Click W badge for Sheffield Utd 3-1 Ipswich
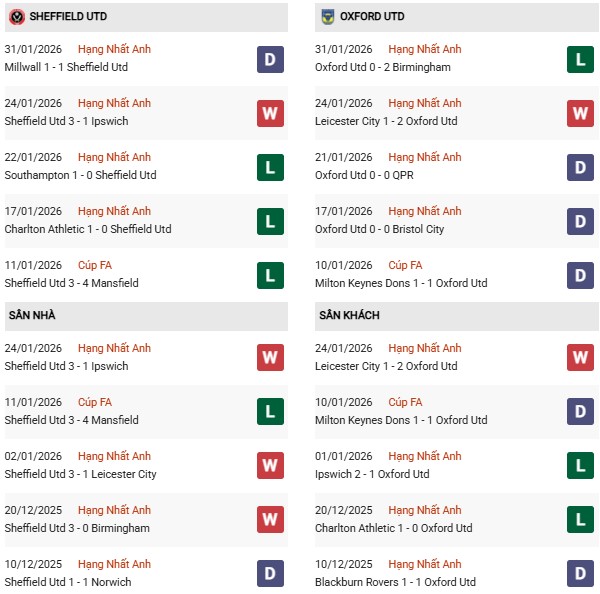Image resolution: width=600 pixels, height=594 pixels. tap(270, 113)
